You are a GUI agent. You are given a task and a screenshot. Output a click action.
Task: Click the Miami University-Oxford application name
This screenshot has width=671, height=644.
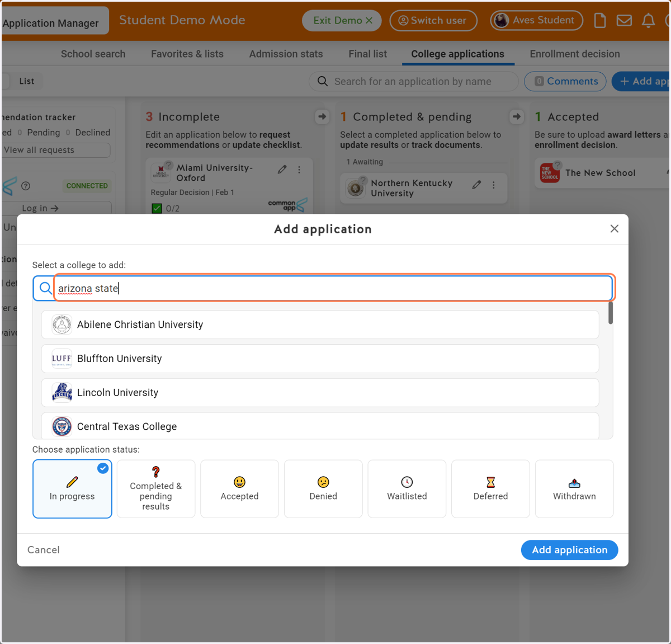[215, 173]
